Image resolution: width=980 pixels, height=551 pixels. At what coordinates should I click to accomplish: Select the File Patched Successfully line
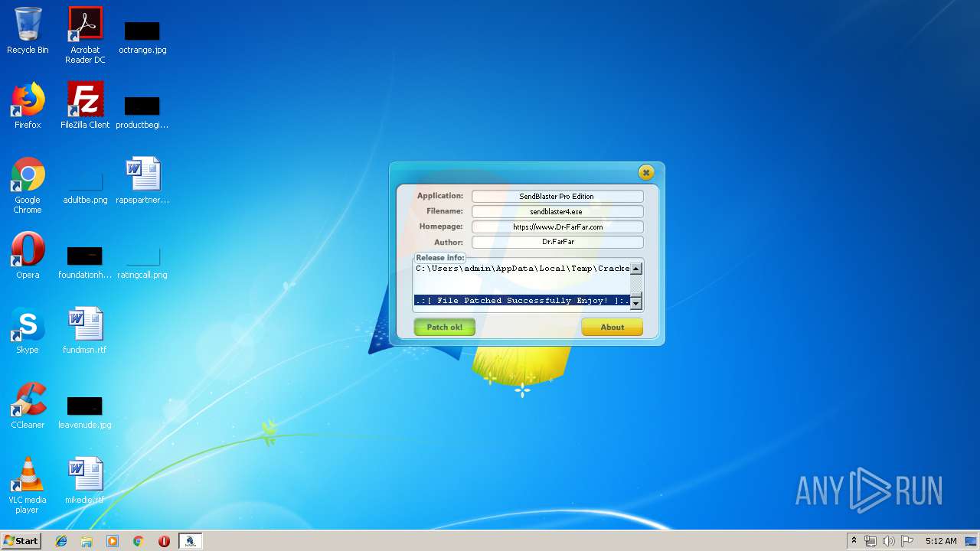click(522, 301)
